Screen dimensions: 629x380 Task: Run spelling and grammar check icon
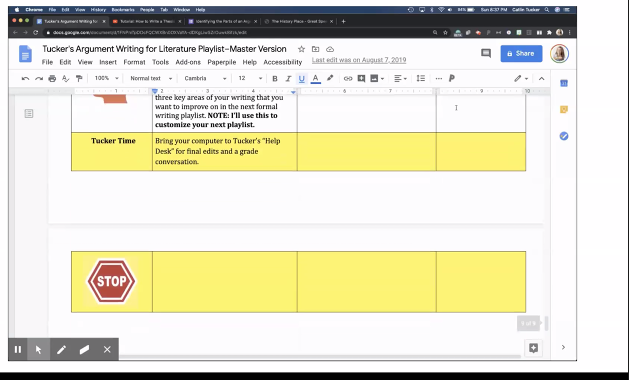65,79
